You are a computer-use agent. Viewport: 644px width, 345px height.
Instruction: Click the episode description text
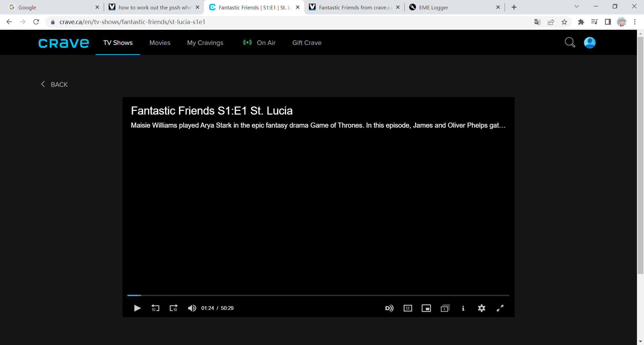318,125
